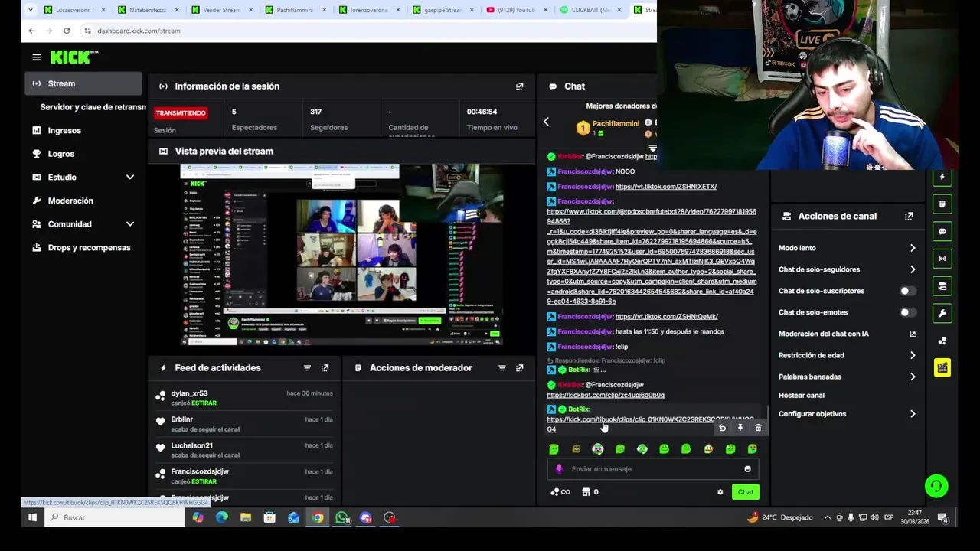Screen dimensions: 980x551
Task: Pop out the Feed de actividades panel
Action: tap(325, 368)
